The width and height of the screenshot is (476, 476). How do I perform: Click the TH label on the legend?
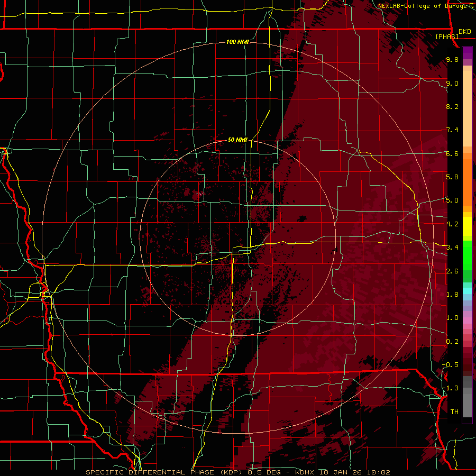454,411
